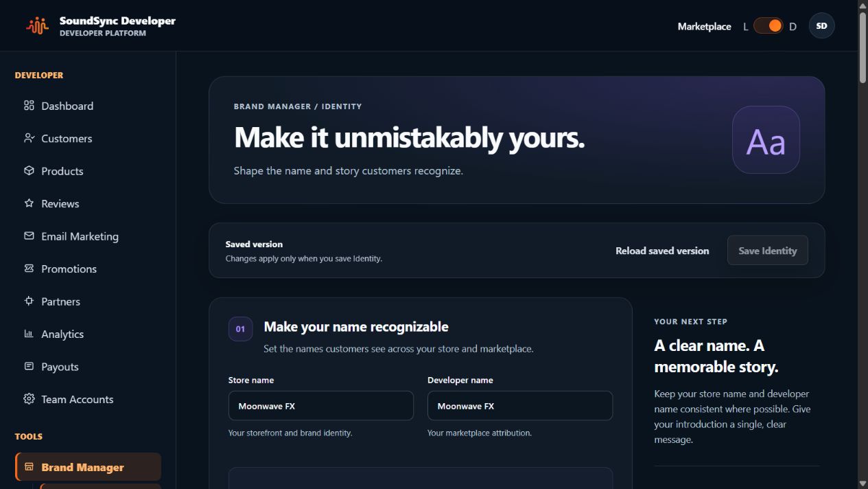Click the 'BRAND MANAGER / IDENTITY' breadcrumb text
This screenshot has height=489, width=868.
[x=298, y=106]
